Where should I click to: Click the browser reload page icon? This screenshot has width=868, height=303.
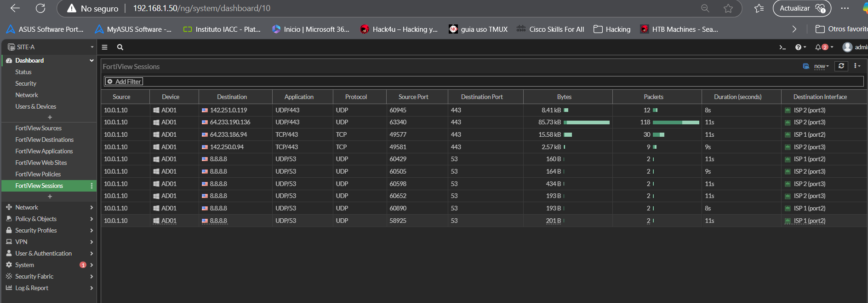[x=40, y=8]
